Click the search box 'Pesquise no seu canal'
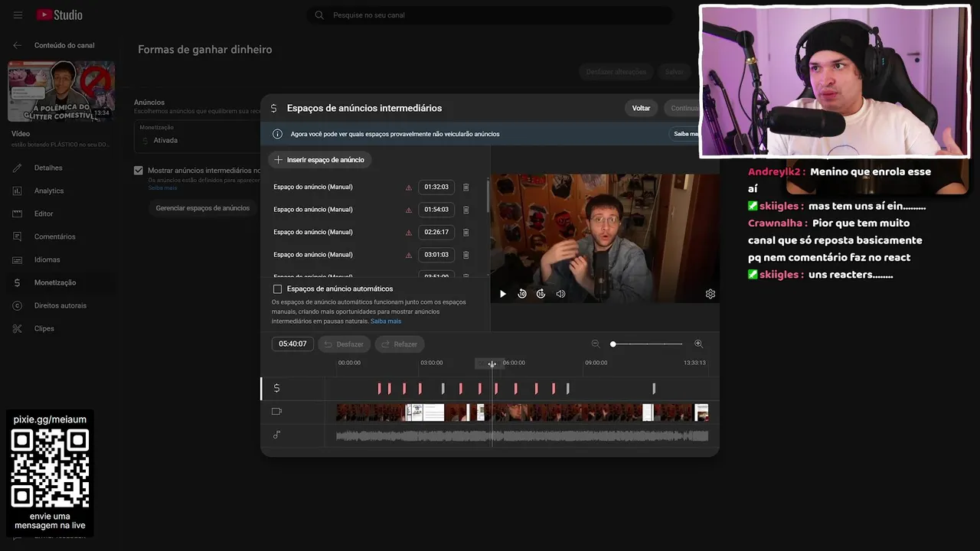Screen dimensions: 980x551 (490, 15)
